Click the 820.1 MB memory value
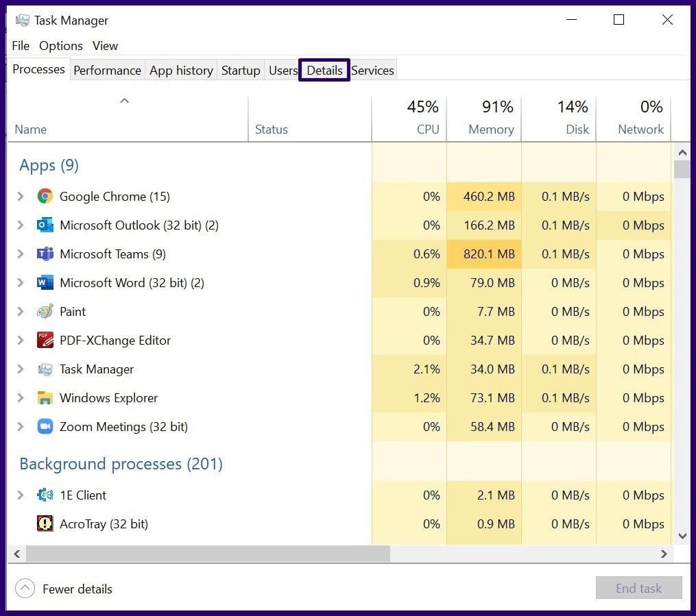The height and width of the screenshot is (616, 696). click(x=489, y=254)
